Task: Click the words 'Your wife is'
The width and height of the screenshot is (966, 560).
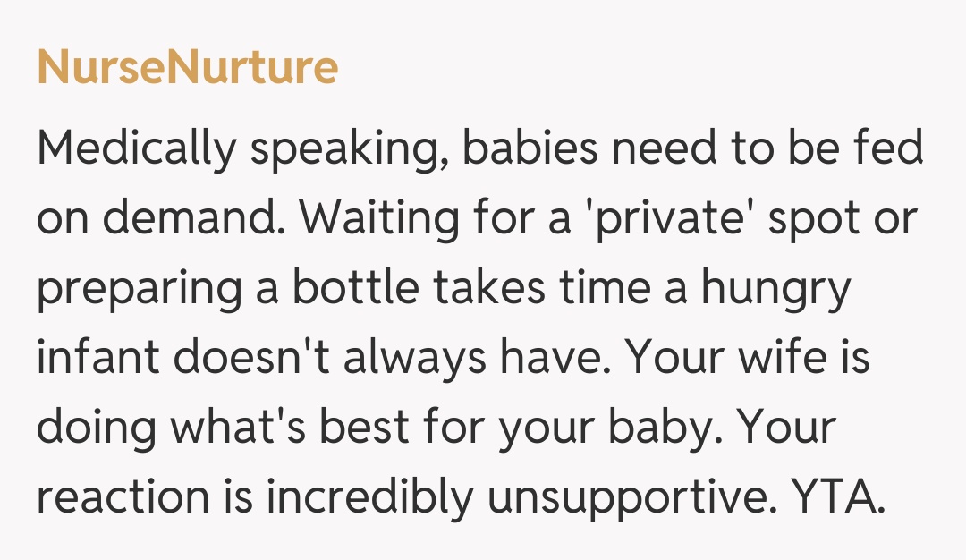Action: (748, 359)
